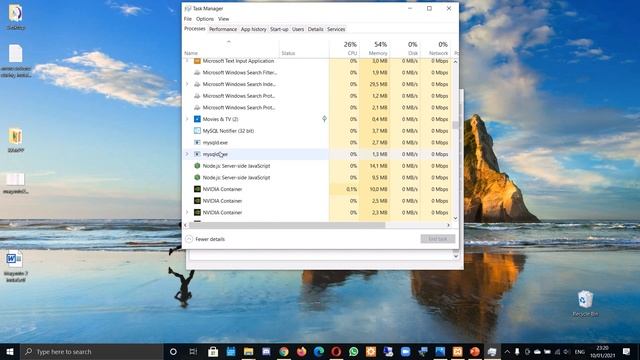640x360 pixels.
Task: Launch Microsoft Store from the taskbar
Action: [x=213, y=351]
